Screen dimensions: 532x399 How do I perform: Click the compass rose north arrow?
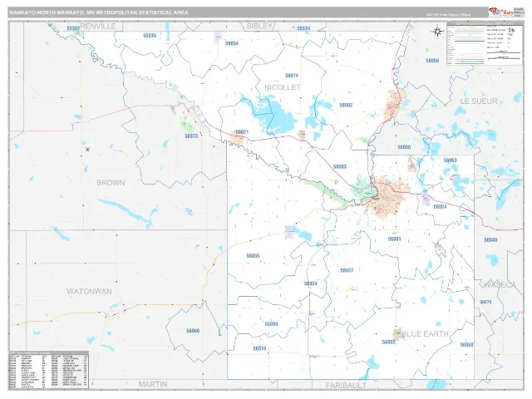tap(437, 32)
